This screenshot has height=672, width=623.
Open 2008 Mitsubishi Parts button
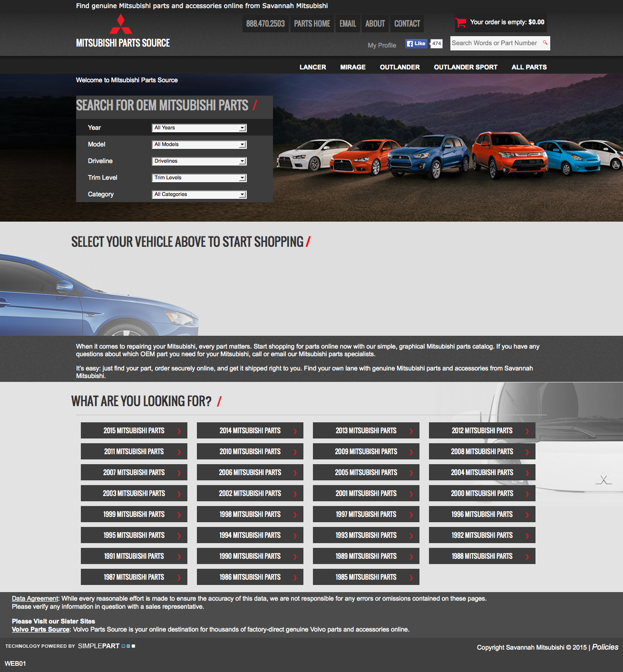(x=482, y=451)
